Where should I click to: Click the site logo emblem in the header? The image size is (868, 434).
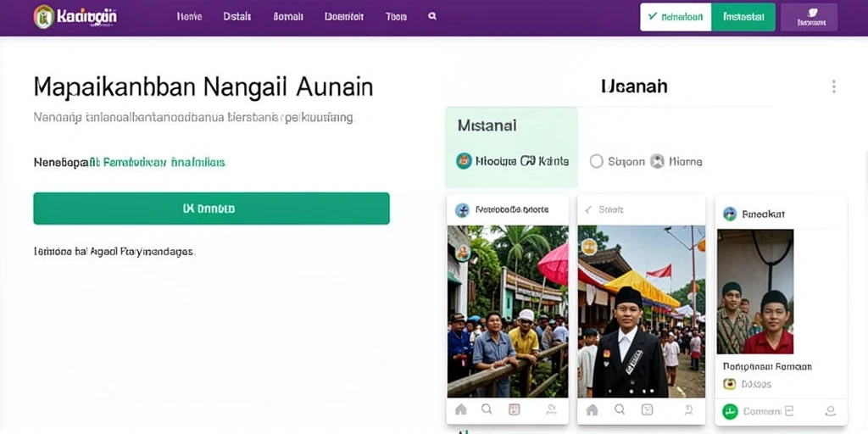pyautogui.click(x=44, y=17)
